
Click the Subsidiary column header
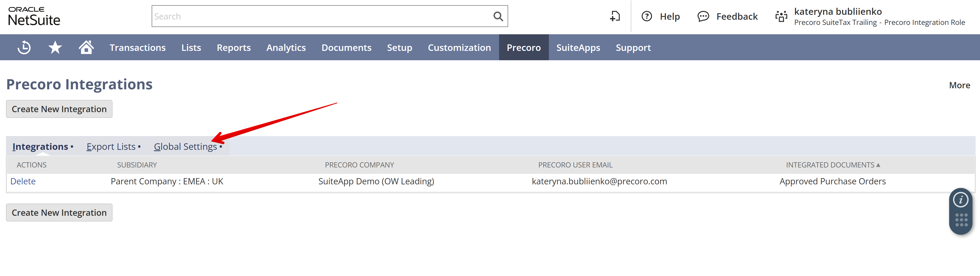(x=137, y=165)
